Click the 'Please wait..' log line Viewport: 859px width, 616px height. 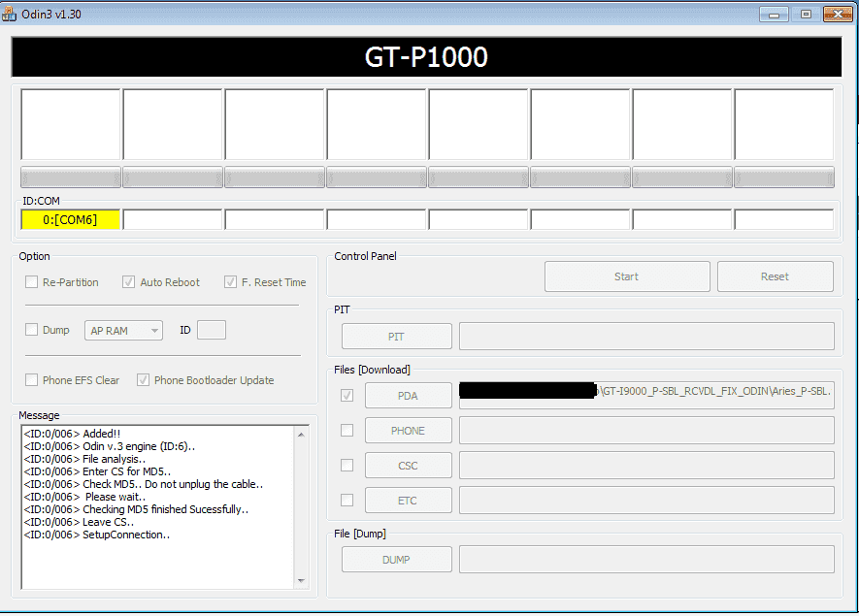tap(84, 497)
